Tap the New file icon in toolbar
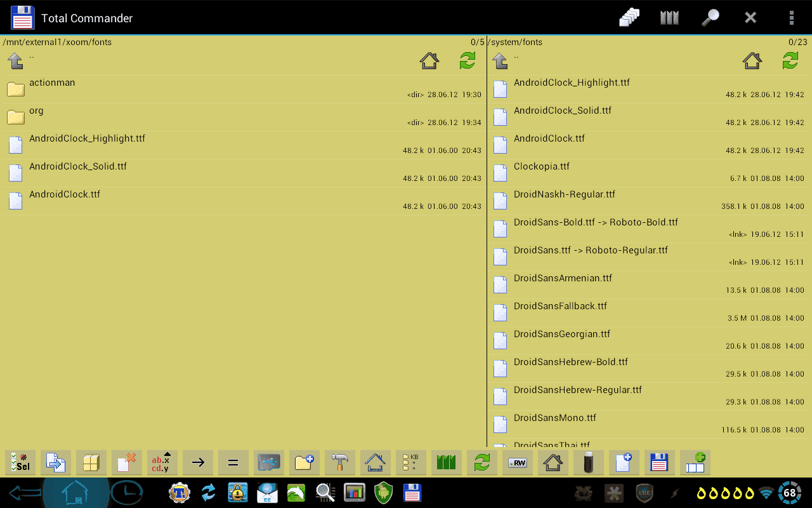This screenshot has width=812, height=508. coord(624,463)
